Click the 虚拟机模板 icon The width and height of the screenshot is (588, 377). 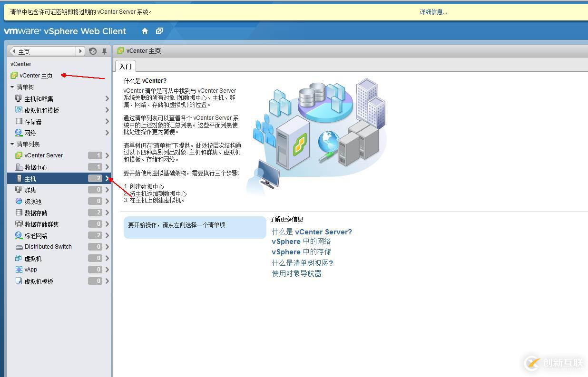click(19, 281)
